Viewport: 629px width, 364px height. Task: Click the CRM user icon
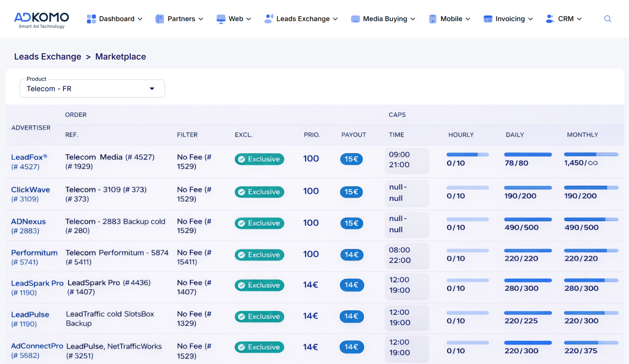coord(549,19)
